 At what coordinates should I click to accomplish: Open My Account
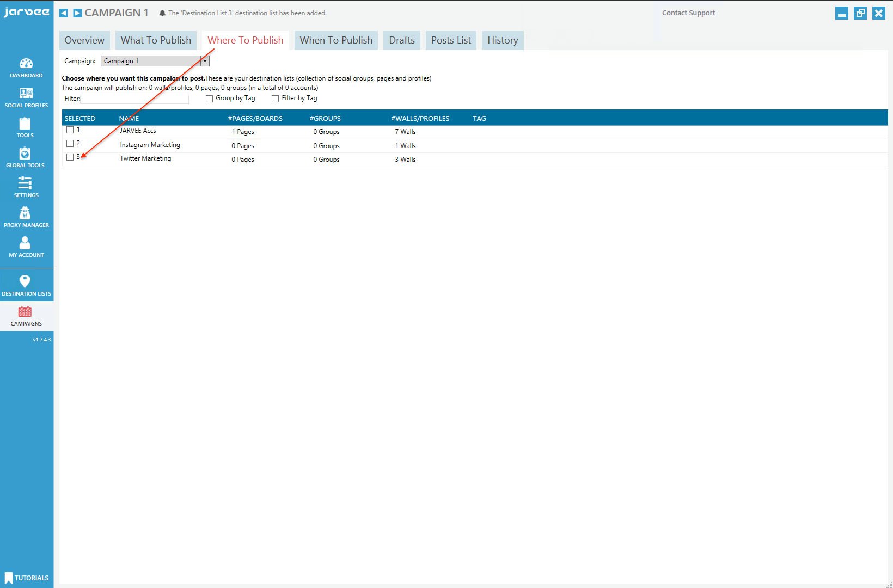[26, 247]
